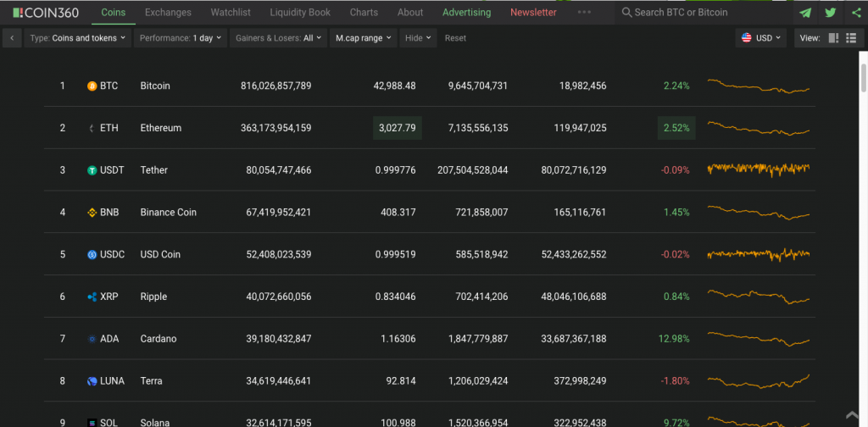
Task: Open the Advertising link
Action: 467,12
